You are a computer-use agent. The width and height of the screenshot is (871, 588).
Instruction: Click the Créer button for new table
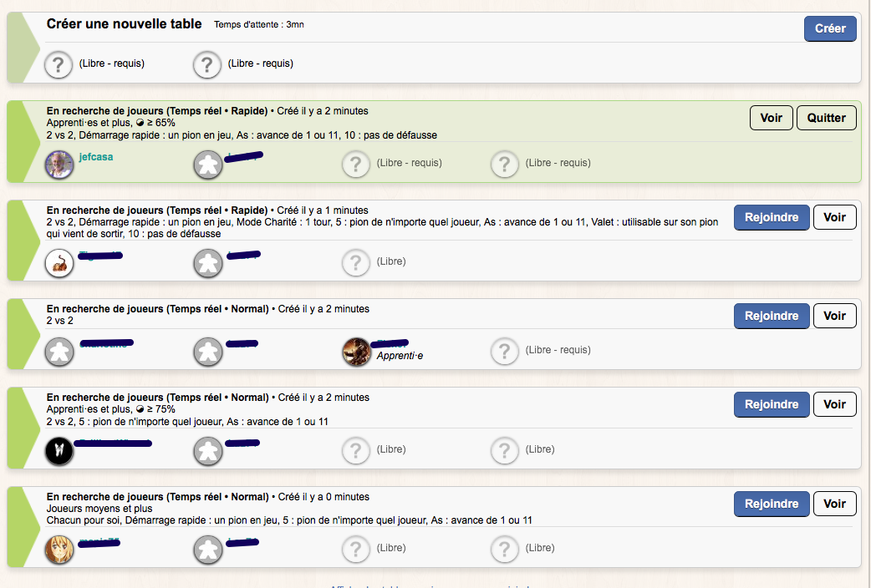pyautogui.click(x=830, y=28)
